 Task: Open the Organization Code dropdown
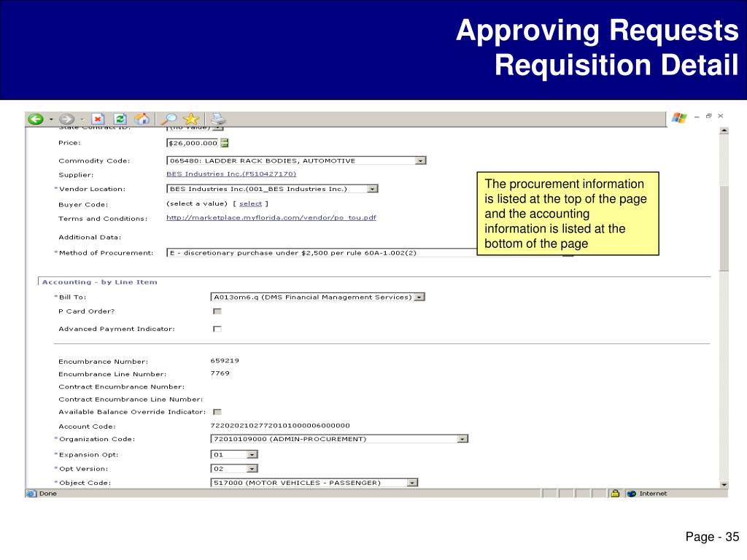click(462, 439)
